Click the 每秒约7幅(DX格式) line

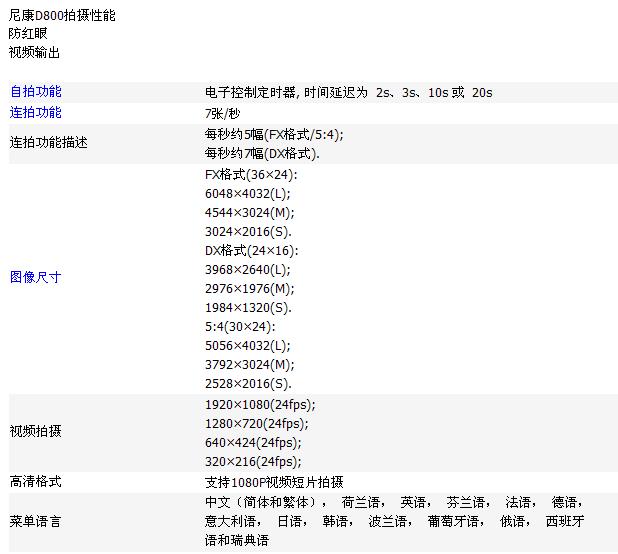click(x=262, y=153)
